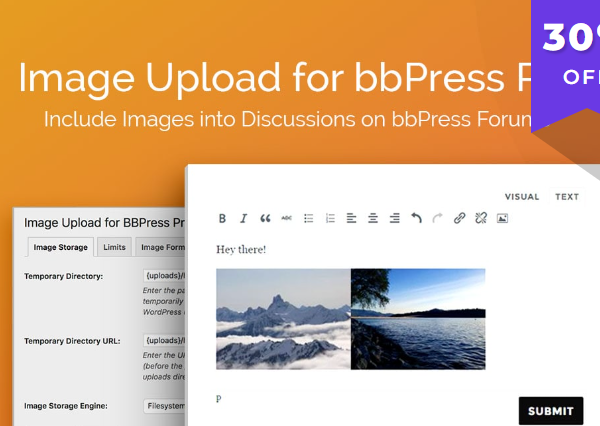Select the Image Storage Engine Filesystem dropdown

tap(165, 406)
